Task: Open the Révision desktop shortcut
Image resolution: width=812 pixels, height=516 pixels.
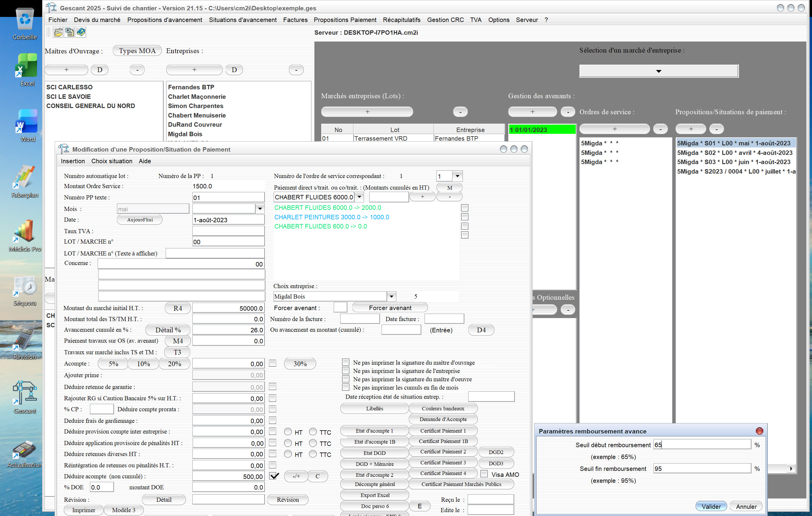Action: pyautogui.click(x=25, y=344)
